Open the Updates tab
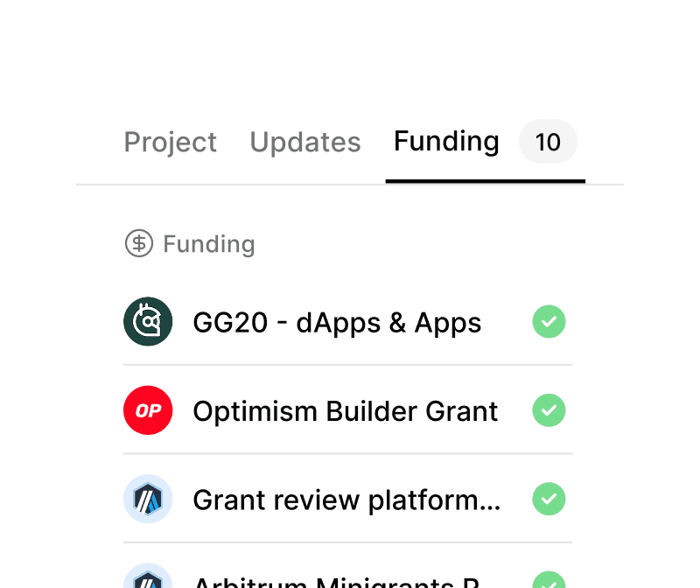 click(x=304, y=142)
